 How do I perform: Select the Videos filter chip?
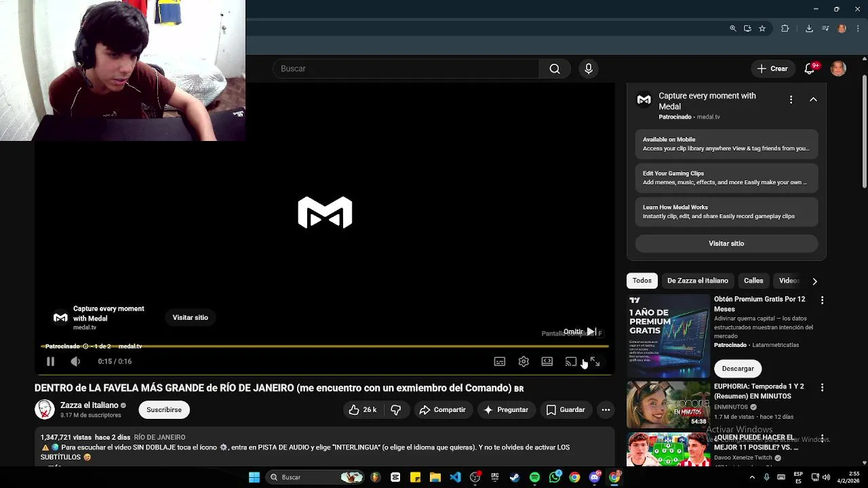[789, 281]
